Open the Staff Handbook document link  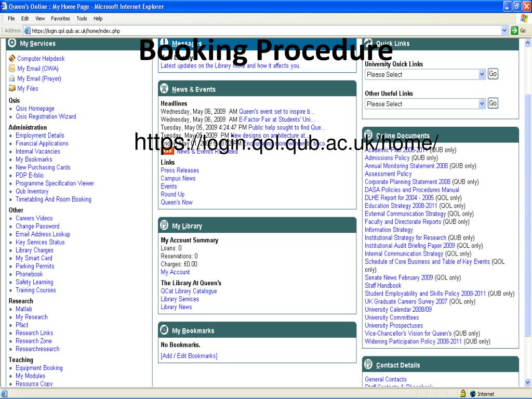383,286
